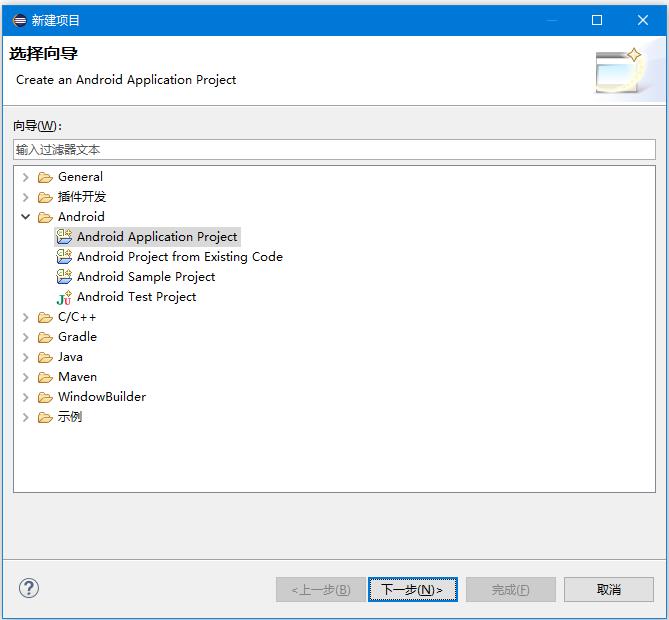Select the Java tree label
The height and width of the screenshot is (620, 669).
click(x=70, y=357)
